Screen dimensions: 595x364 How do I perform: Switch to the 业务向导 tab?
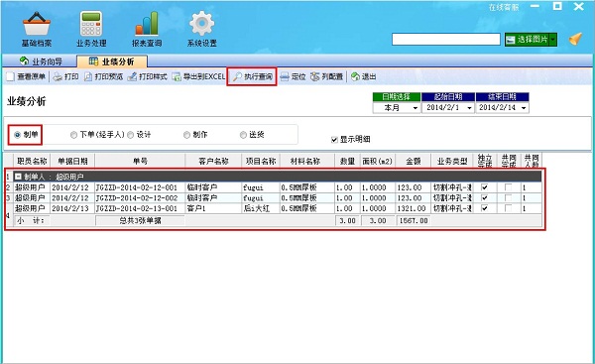(x=41, y=61)
